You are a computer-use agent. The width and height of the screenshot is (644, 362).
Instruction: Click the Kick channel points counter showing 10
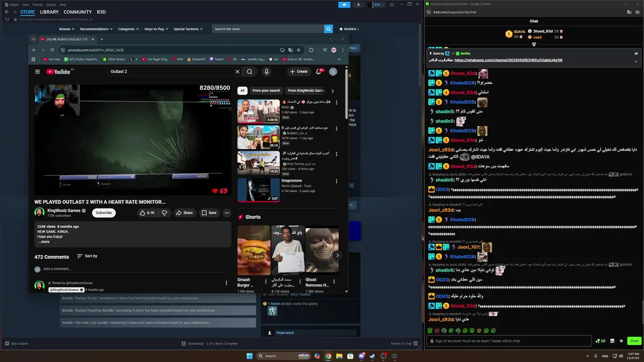coord(600,341)
